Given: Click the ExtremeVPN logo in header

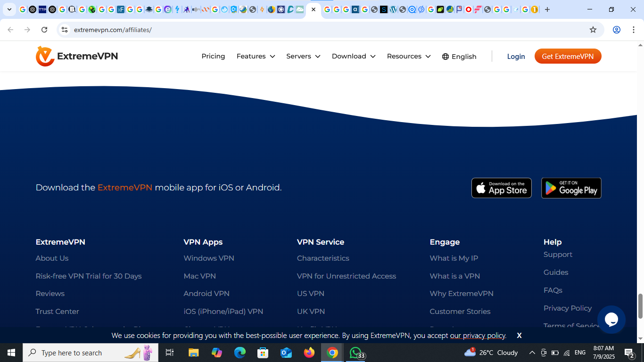Looking at the screenshot, I should pos(77,56).
